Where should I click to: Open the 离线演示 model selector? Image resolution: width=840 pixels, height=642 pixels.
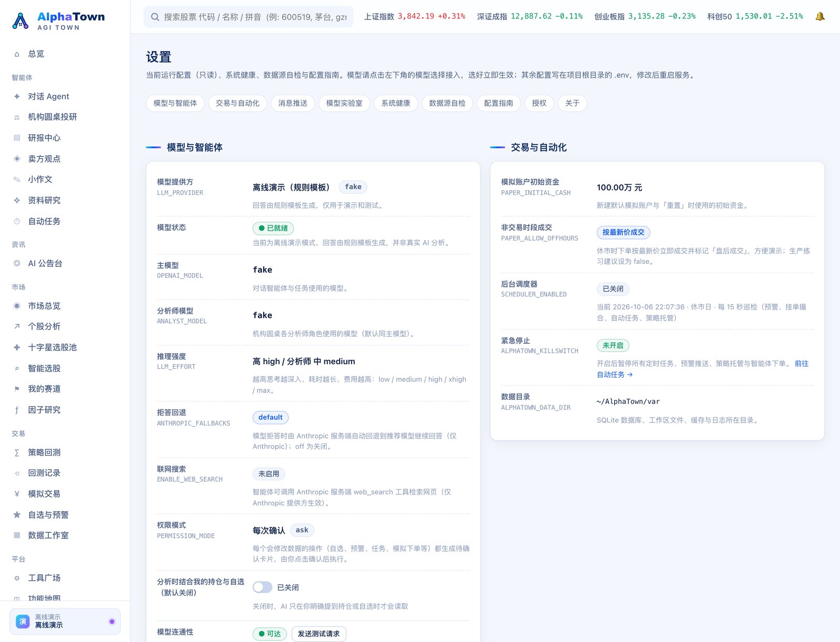(65, 622)
